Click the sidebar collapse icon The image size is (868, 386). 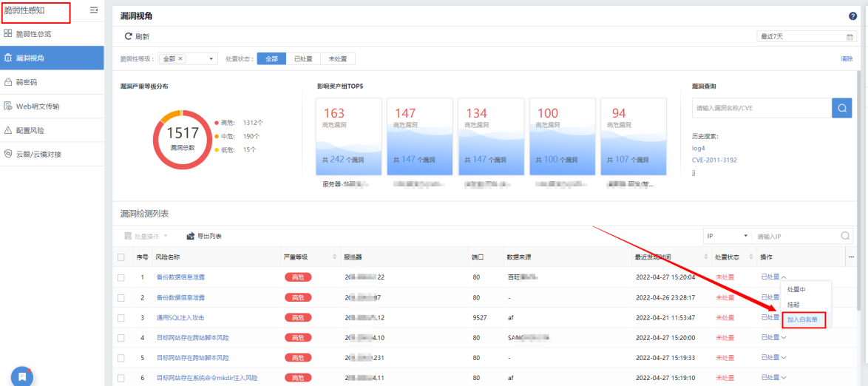pyautogui.click(x=93, y=10)
